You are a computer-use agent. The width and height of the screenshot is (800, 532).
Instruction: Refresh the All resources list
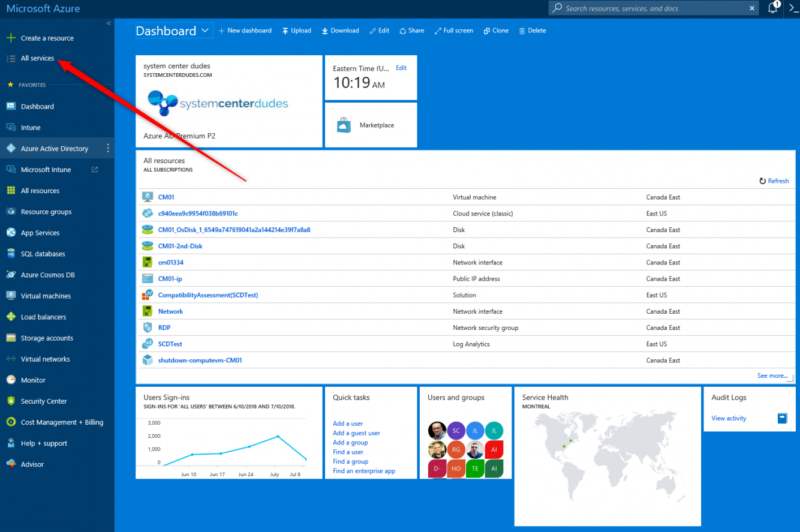coord(774,181)
